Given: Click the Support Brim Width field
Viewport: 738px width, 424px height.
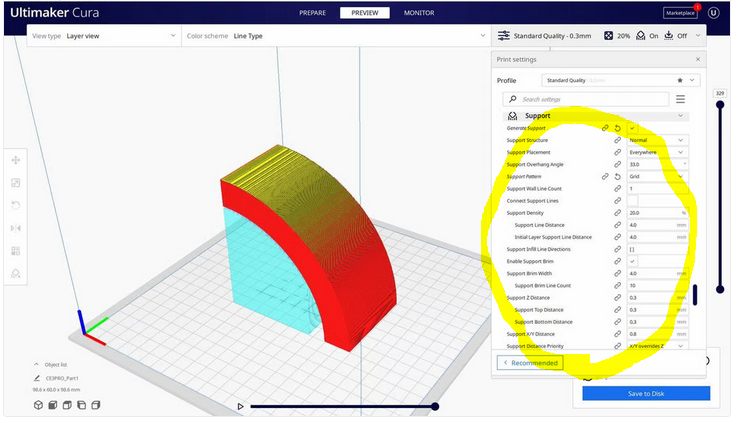Looking at the screenshot, I should point(658,273).
